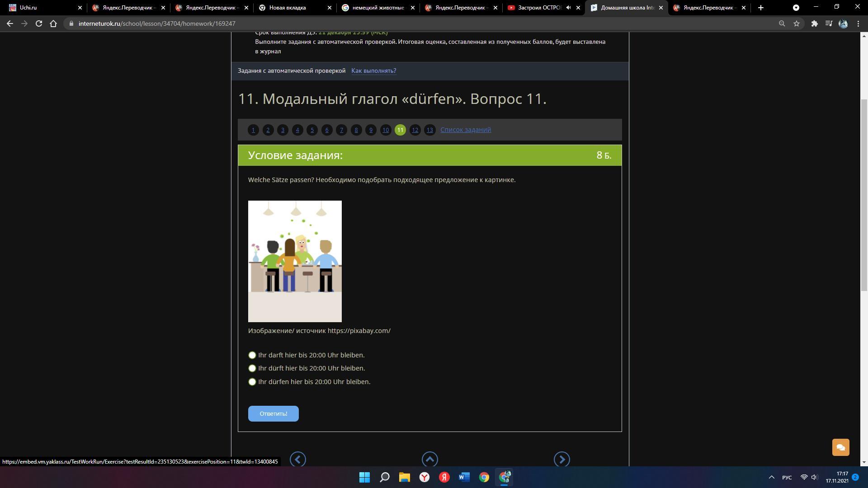Mute the YouTube tab audio icon

pyautogui.click(x=568, y=8)
